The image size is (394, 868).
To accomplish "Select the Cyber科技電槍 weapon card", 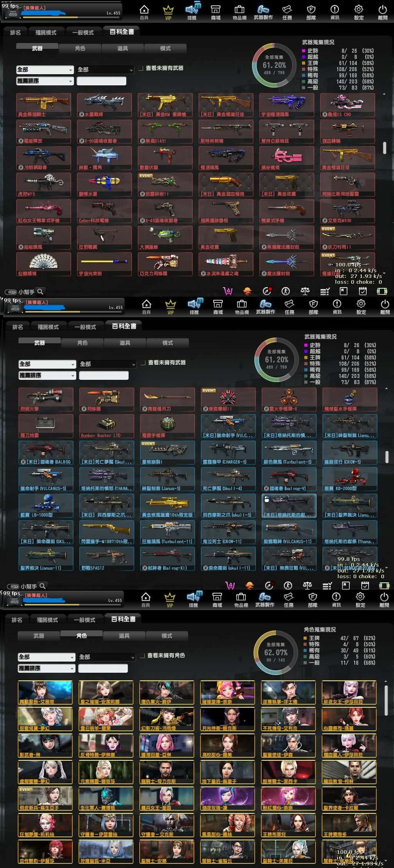I will [104, 211].
